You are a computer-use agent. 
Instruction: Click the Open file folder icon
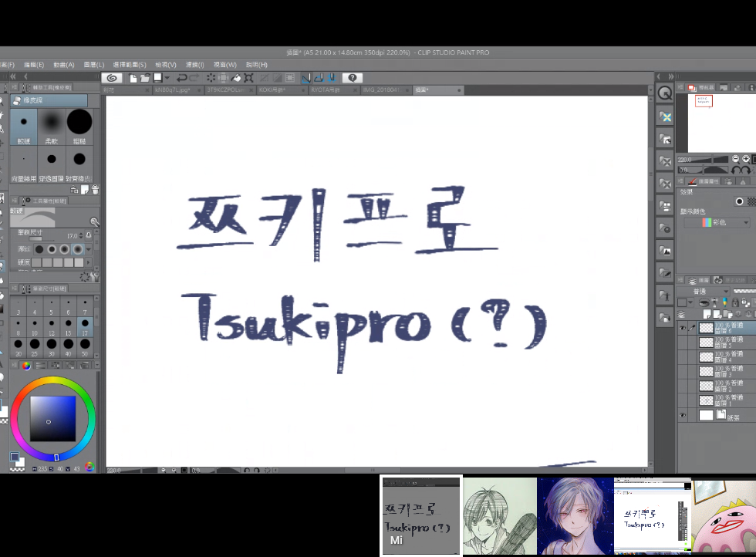145,78
